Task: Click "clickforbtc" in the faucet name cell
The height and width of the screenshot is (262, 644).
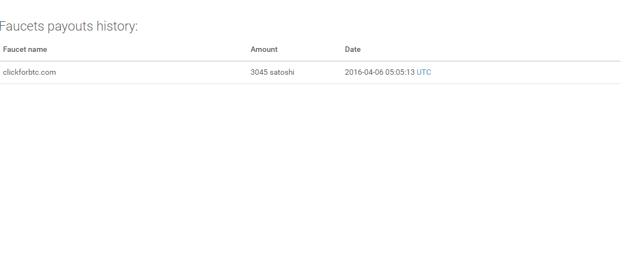Action: (x=22, y=73)
